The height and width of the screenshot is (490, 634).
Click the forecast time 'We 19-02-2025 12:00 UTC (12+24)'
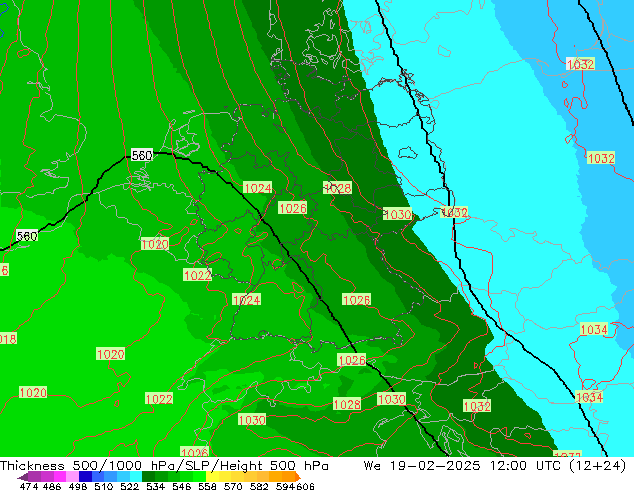pyautogui.click(x=495, y=466)
